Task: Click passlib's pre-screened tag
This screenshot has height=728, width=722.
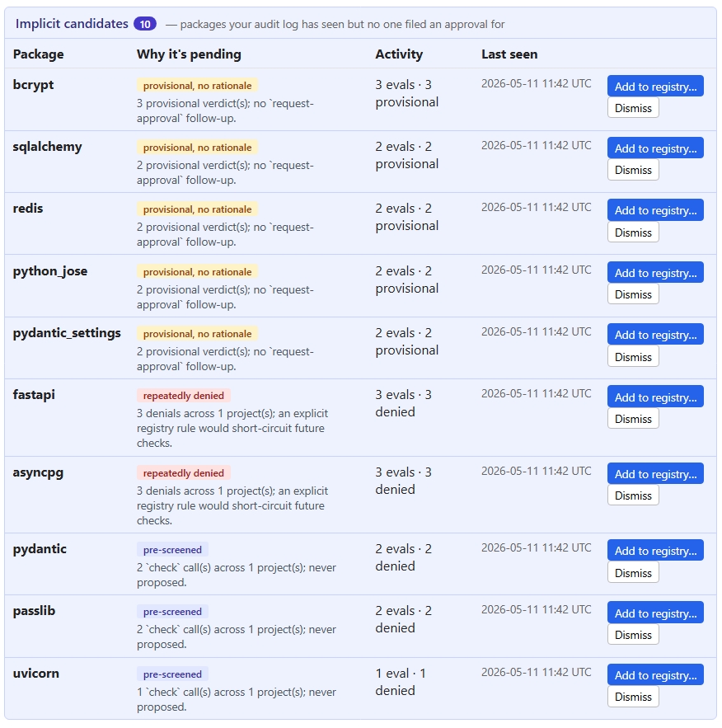Action: point(172,612)
